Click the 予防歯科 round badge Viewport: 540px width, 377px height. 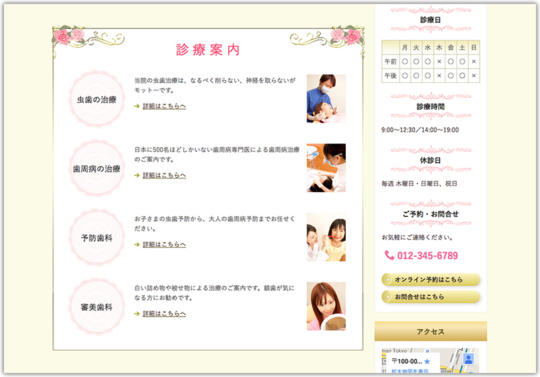(x=97, y=238)
